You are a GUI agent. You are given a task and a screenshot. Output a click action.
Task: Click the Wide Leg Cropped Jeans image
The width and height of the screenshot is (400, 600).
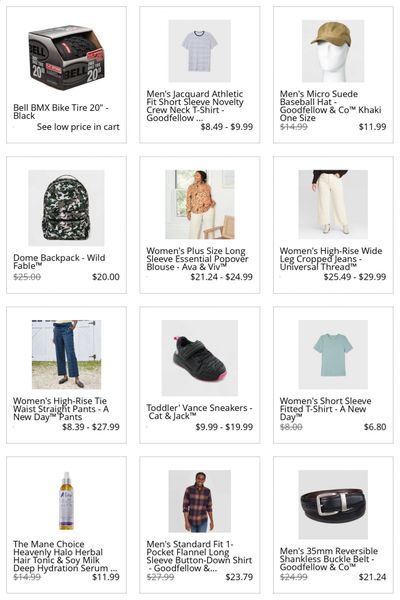point(333,204)
